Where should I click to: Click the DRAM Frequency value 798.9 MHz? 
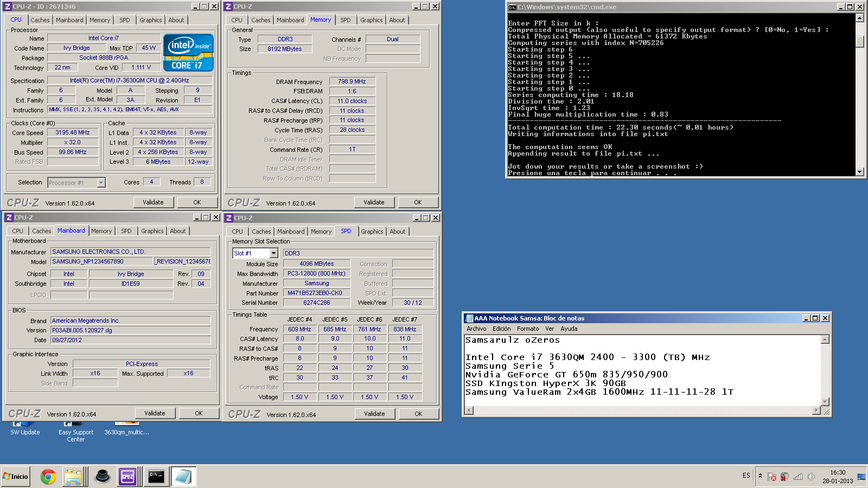[x=352, y=81]
